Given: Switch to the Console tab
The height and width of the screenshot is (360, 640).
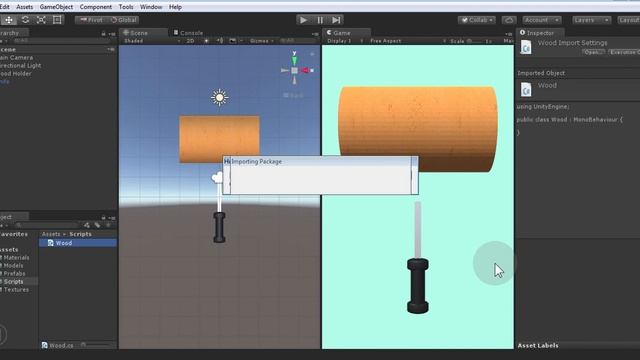Looking at the screenshot, I should click(x=188, y=33).
